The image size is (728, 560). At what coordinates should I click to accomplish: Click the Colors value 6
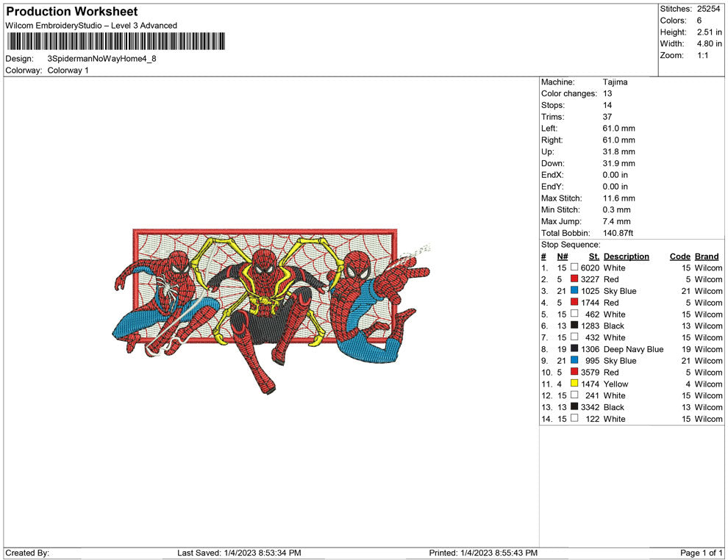click(x=699, y=21)
